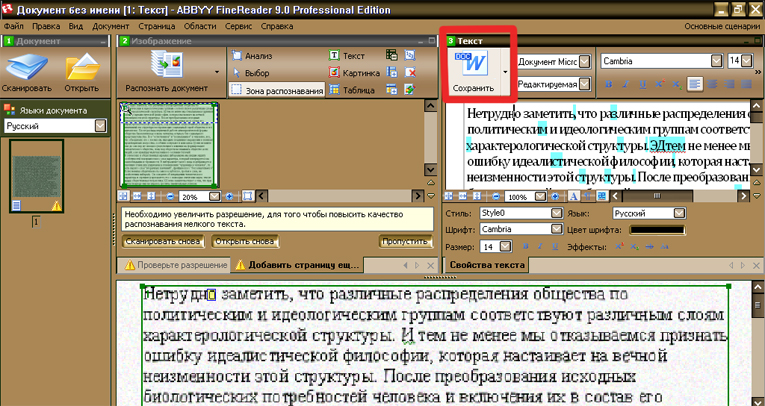Select page 1 thumbnail in document panel
Viewport: 765px width, 406px height.
click(37, 176)
